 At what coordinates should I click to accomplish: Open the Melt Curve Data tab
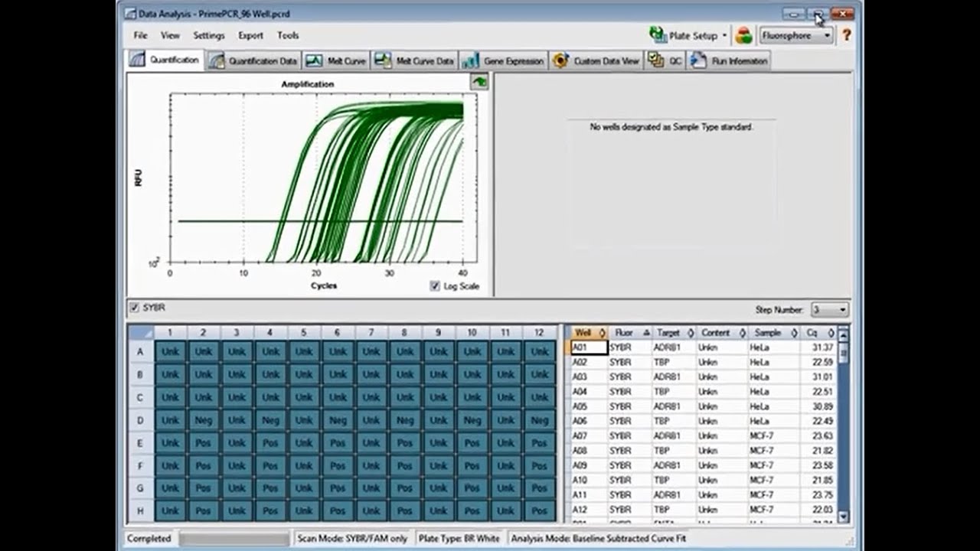click(x=415, y=60)
